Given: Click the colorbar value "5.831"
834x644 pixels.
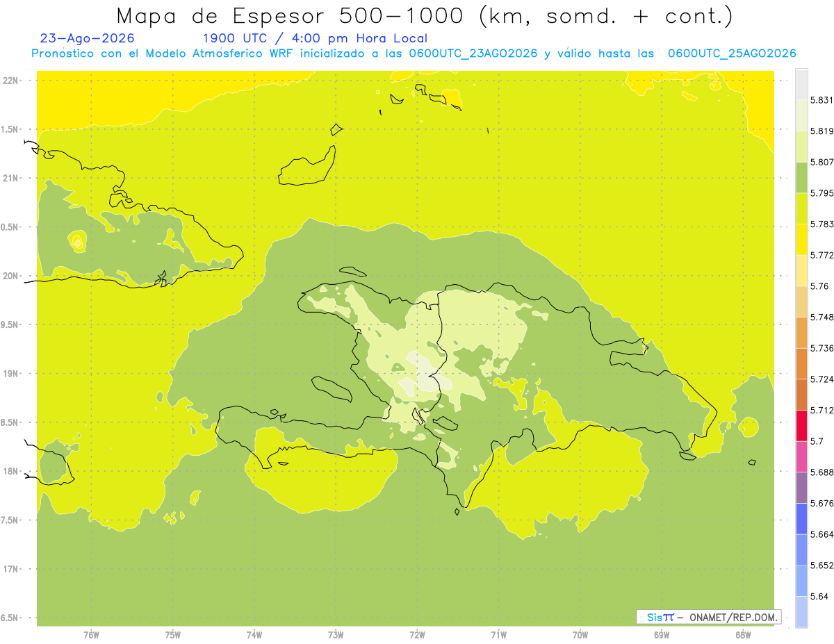Looking at the screenshot, I should pos(822,100).
